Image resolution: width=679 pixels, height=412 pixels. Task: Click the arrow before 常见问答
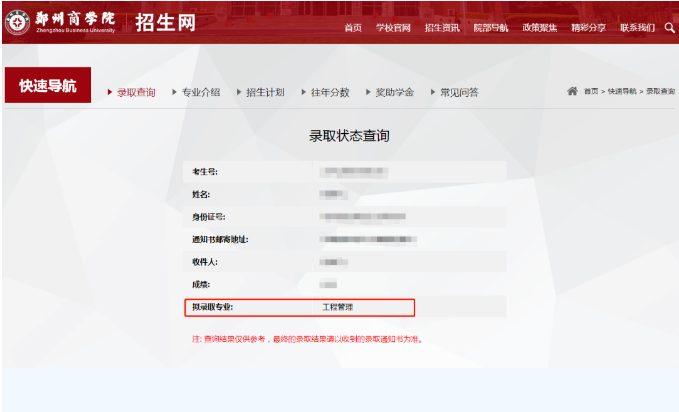pos(434,92)
